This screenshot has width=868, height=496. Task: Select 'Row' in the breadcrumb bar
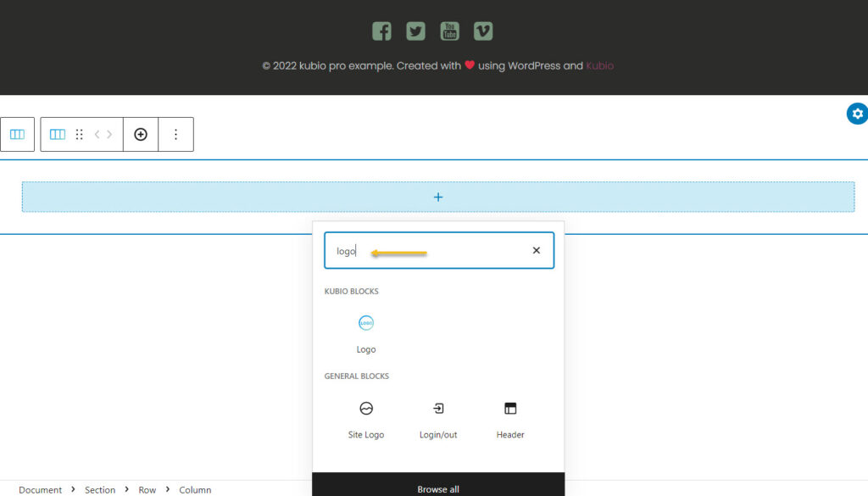coord(147,489)
